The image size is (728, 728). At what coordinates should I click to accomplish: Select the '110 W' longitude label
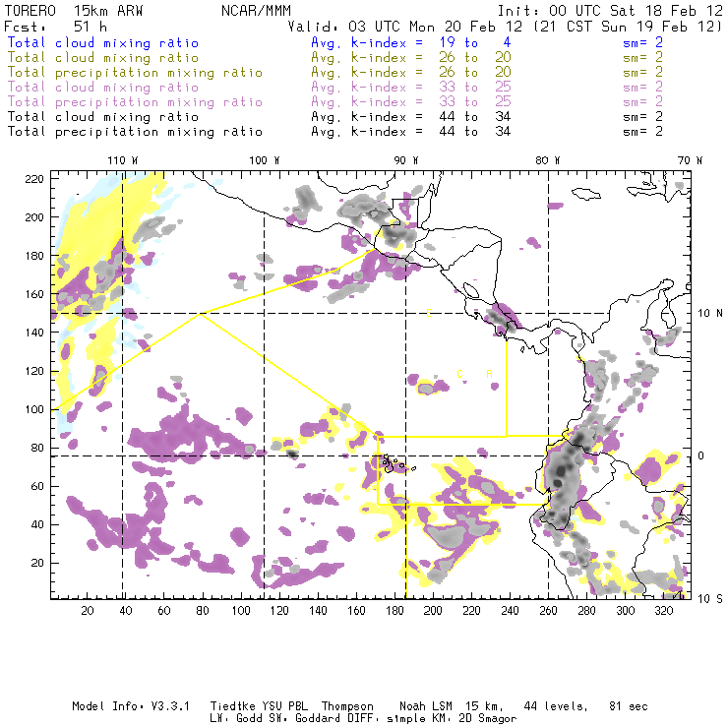click(123, 160)
